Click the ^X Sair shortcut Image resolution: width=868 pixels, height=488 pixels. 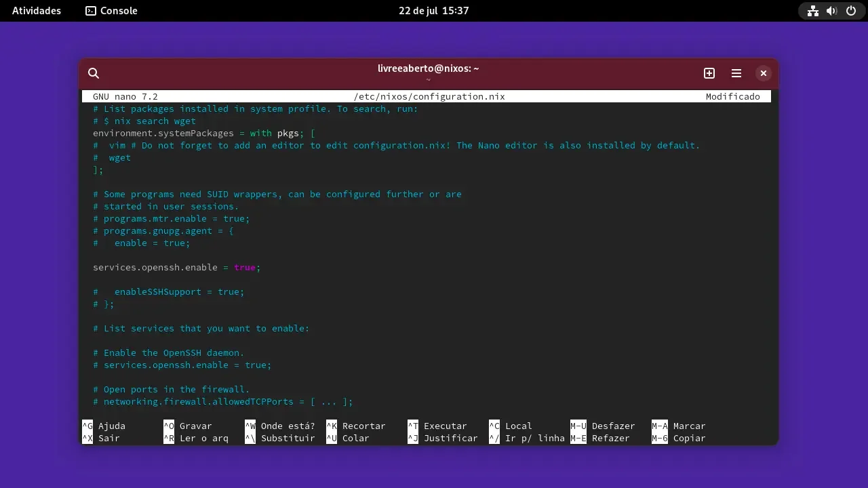(x=101, y=439)
